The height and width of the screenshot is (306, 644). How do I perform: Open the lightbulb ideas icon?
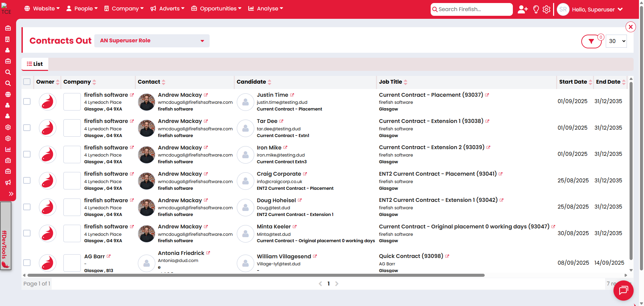pyautogui.click(x=536, y=9)
